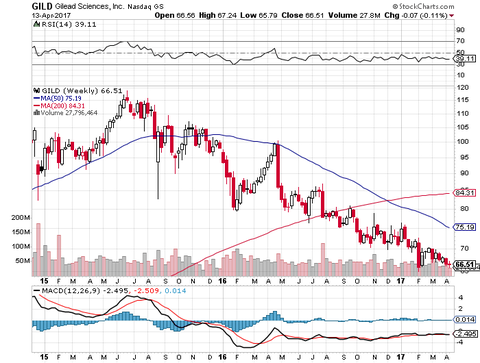Click the red line marker before MA(200)
This screenshot has width=480, height=363.
click(x=37, y=106)
